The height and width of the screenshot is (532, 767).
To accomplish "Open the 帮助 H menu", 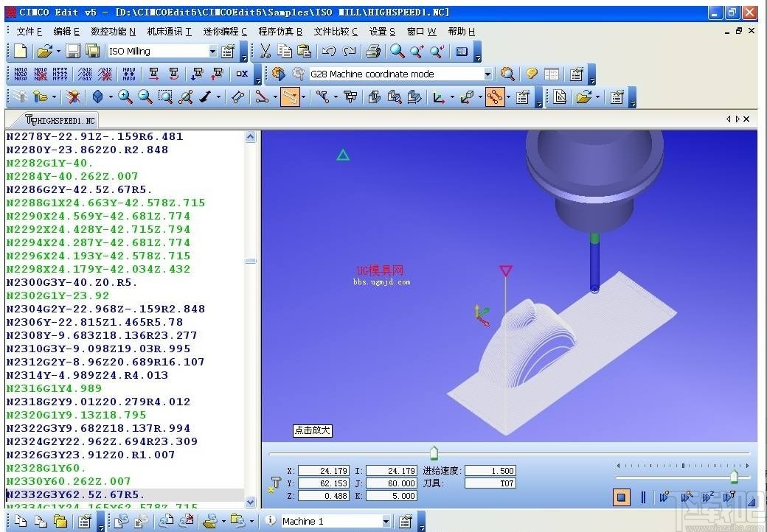I will [x=461, y=32].
